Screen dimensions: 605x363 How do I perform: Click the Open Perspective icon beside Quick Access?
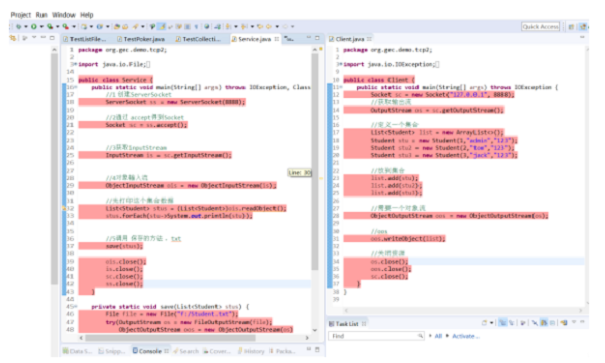571,27
